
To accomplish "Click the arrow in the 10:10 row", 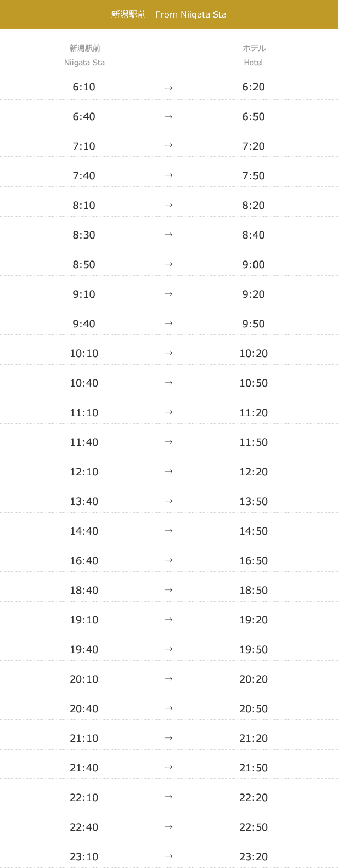I will coord(168,353).
